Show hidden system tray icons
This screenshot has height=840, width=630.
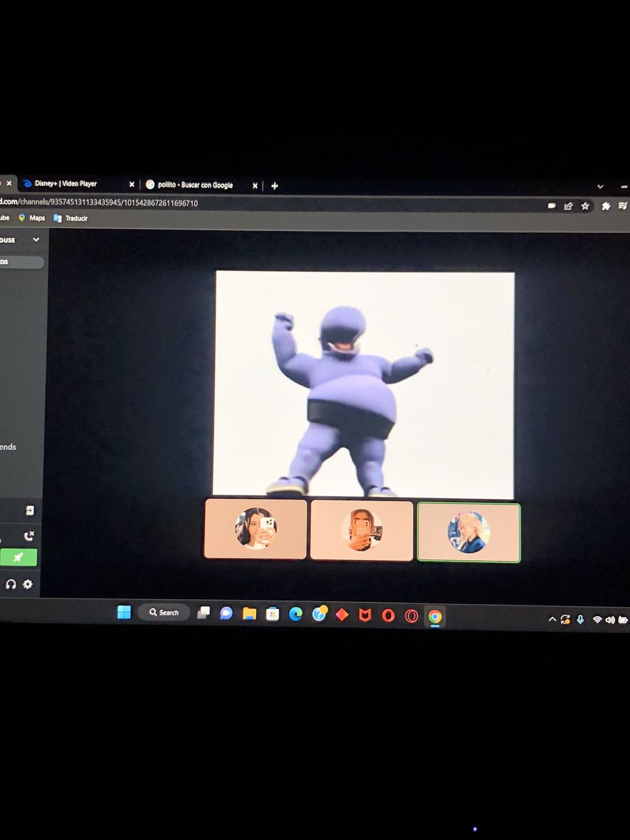coord(552,619)
